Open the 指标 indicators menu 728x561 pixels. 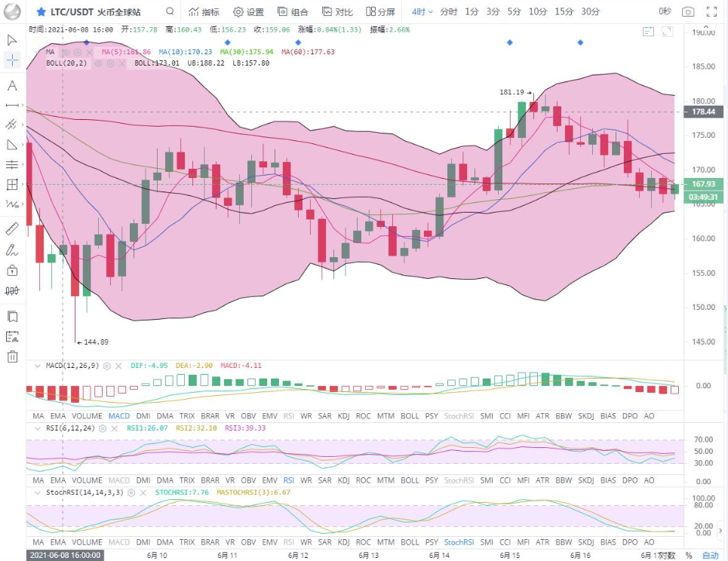pos(204,12)
